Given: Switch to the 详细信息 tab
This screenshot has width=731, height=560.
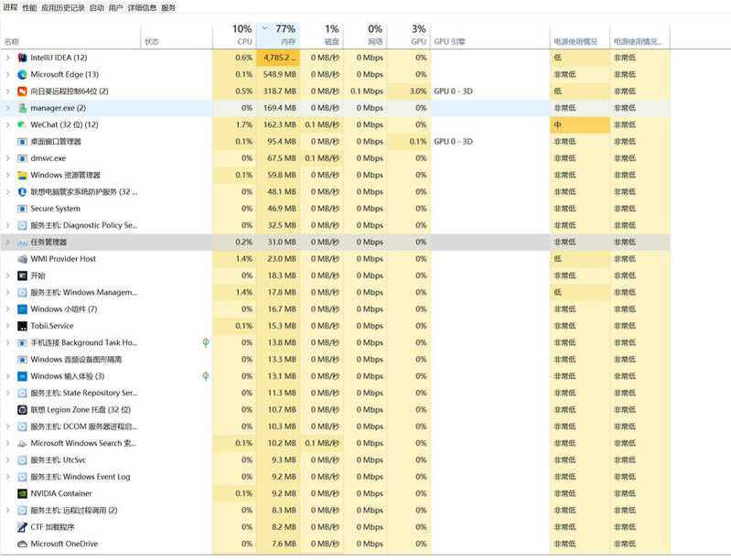Looking at the screenshot, I should click(142, 7).
